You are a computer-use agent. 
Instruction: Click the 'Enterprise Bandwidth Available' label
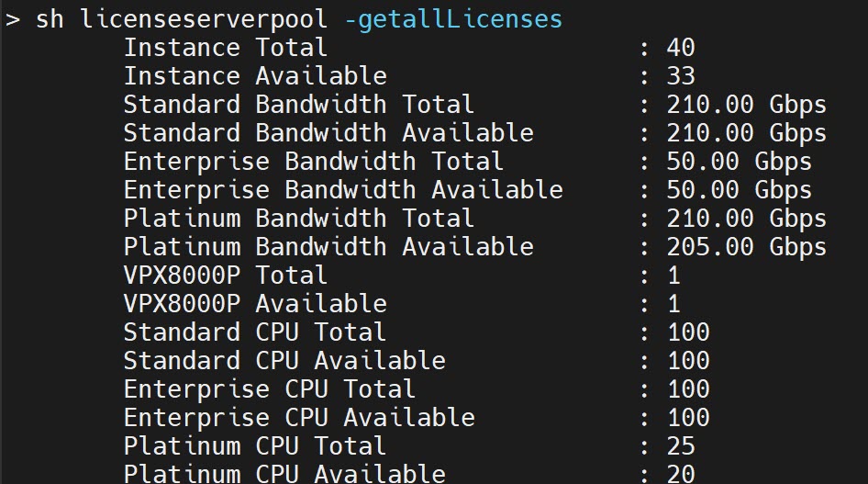pyautogui.click(x=344, y=190)
